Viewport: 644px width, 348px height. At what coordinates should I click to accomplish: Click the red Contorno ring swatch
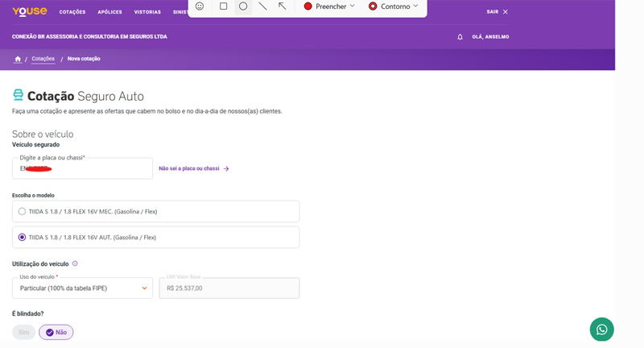click(373, 6)
